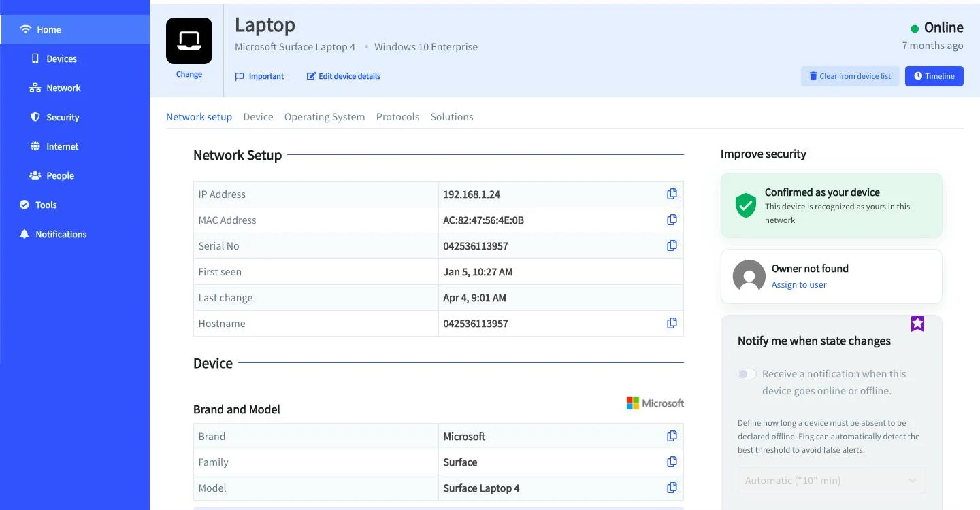Switch to the Solutions tab

point(452,117)
